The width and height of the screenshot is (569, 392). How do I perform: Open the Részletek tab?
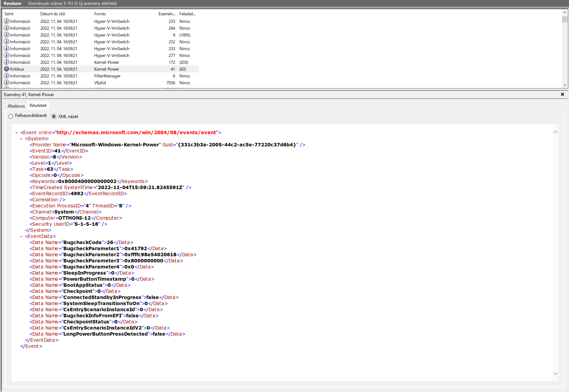[x=38, y=105]
